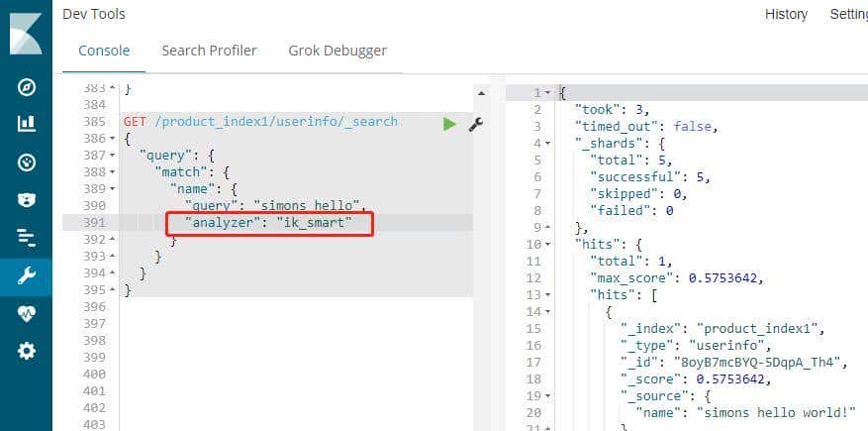The width and height of the screenshot is (868, 431).
Task: Select the Console tab
Action: coord(104,51)
